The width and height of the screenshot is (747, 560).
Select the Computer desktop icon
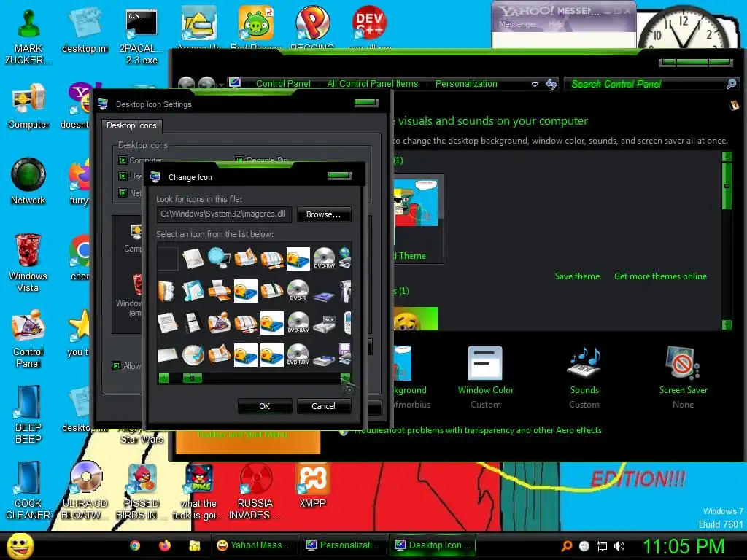28,106
